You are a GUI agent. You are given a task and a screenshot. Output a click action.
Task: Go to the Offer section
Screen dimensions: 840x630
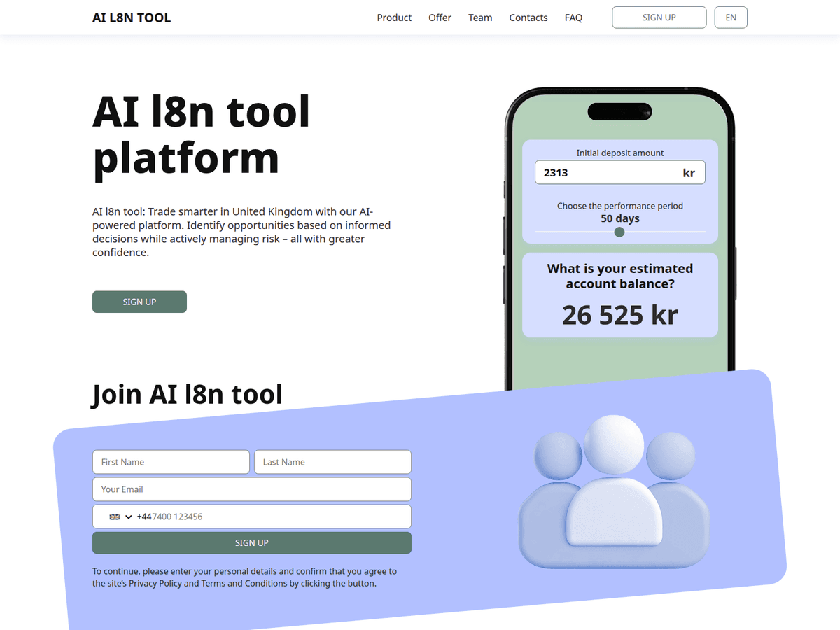click(x=440, y=17)
